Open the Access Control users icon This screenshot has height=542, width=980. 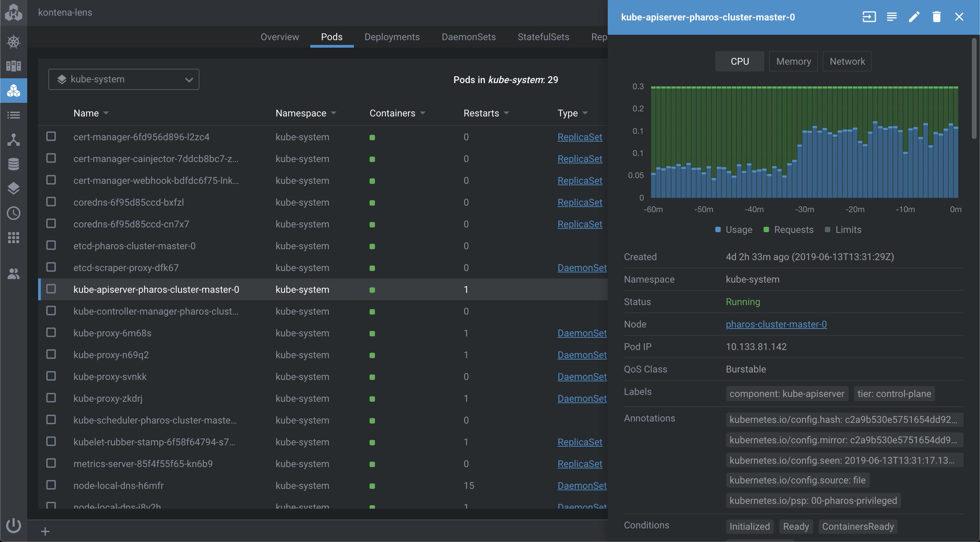(13, 273)
